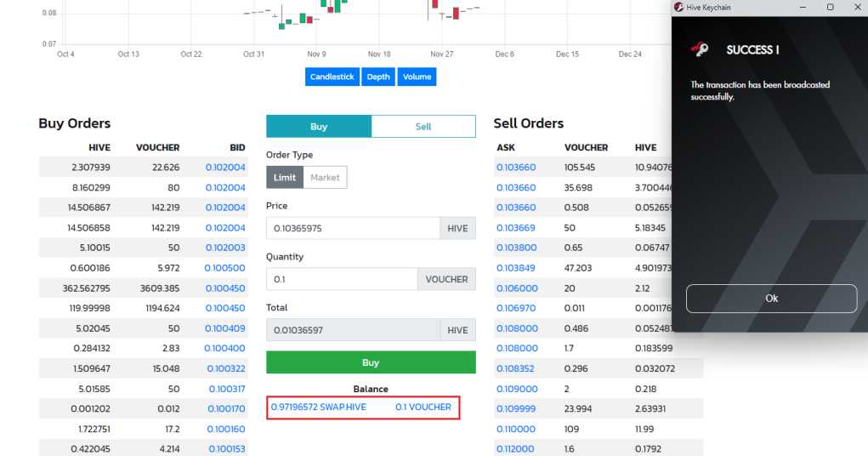Click bid price 0.100160
868x456 pixels.
point(226,429)
